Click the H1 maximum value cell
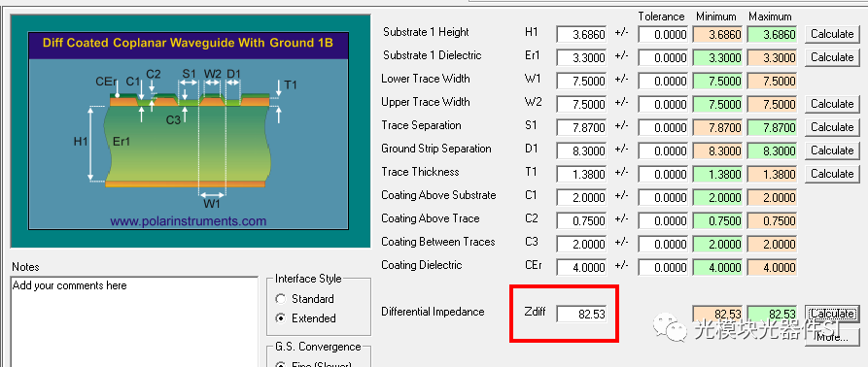This screenshot has height=367, width=868. (772, 34)
